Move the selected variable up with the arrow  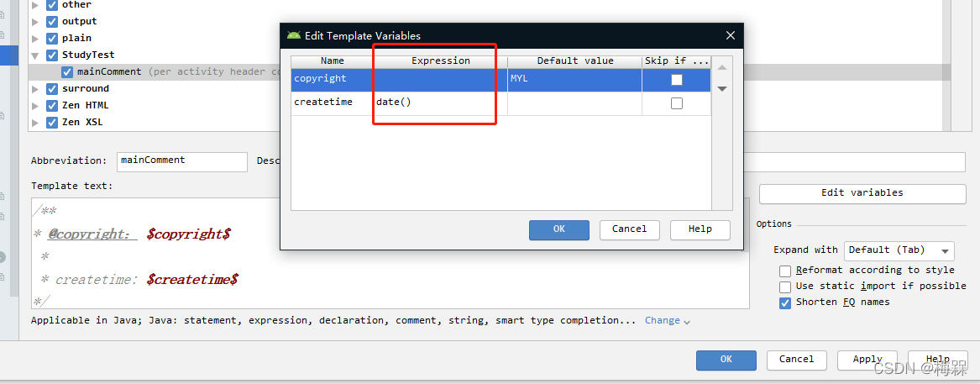pos(721,67)
